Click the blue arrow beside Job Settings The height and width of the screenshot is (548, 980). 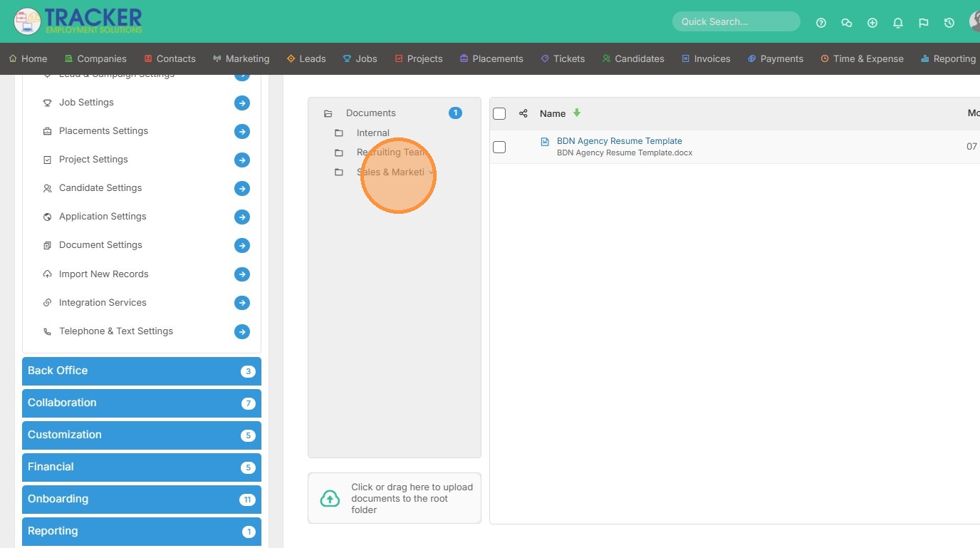[x=242, y=103]
